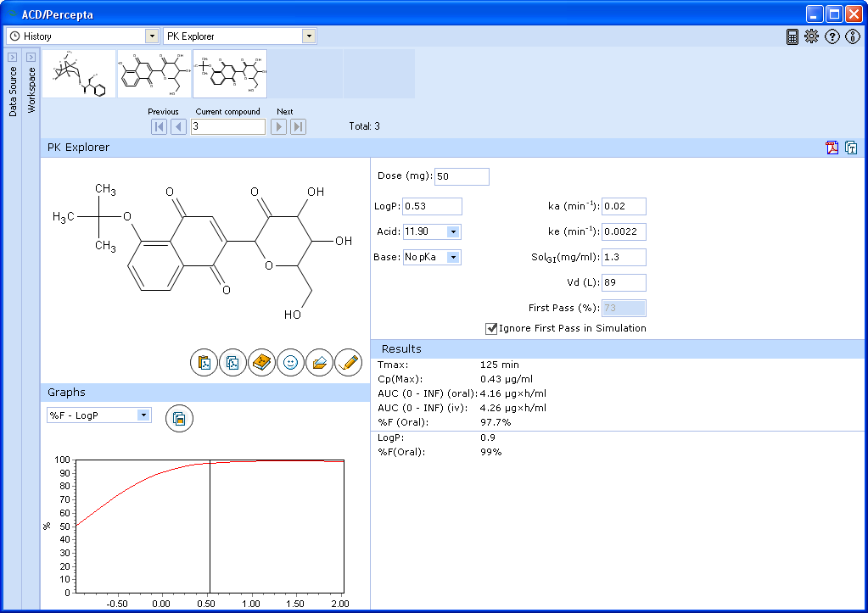Expand the Workspace side panel

[31, 57]
